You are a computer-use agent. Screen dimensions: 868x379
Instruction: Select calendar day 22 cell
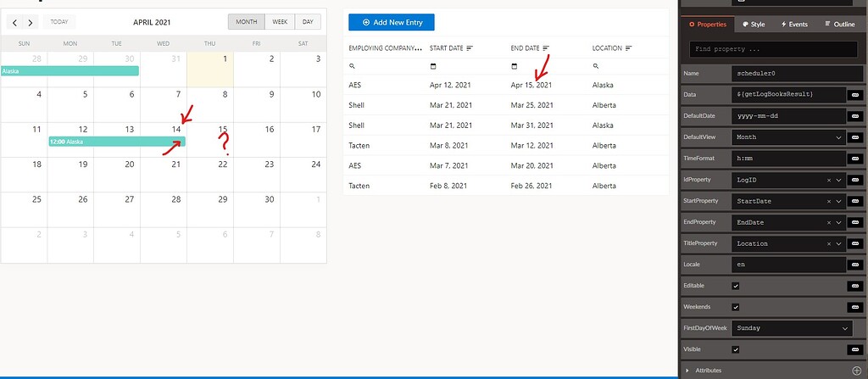[x=210, y=176]
